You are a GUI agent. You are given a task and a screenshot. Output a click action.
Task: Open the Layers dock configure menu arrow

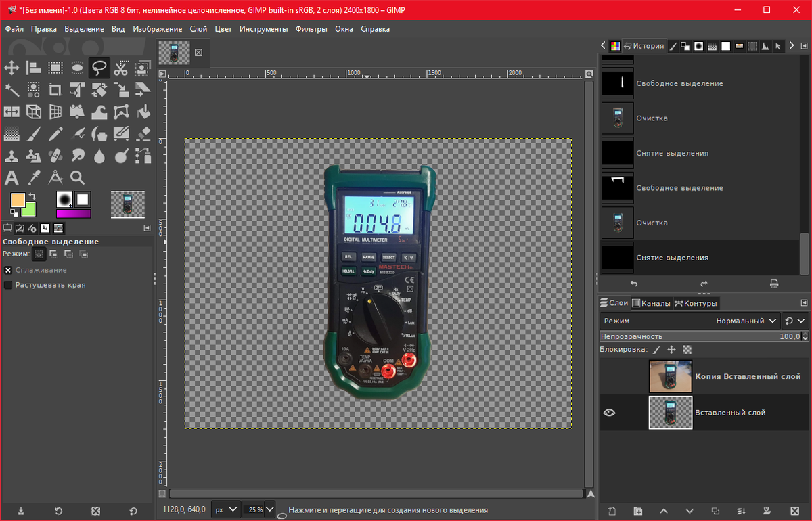tap(804, 303)
